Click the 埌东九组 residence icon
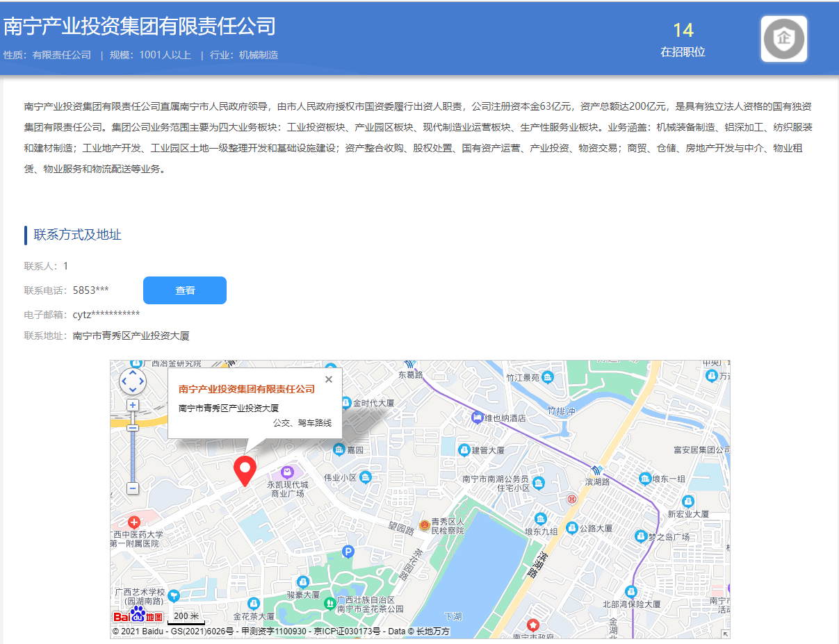 click(541, 519)
